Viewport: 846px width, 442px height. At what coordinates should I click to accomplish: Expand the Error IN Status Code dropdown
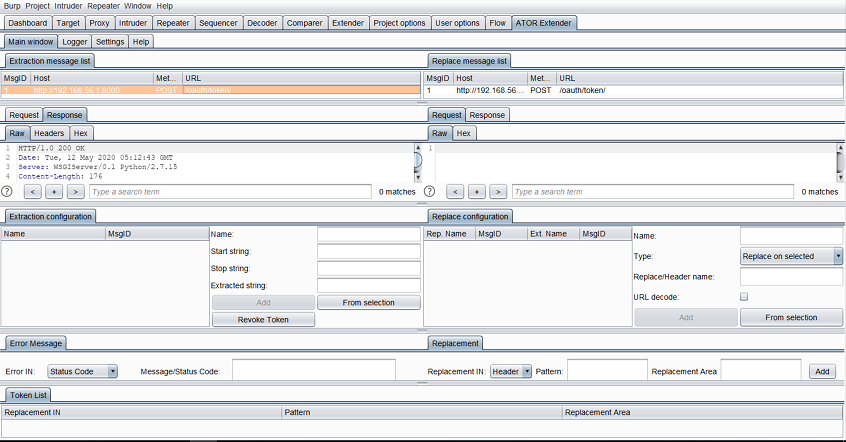tap(83, 371)
